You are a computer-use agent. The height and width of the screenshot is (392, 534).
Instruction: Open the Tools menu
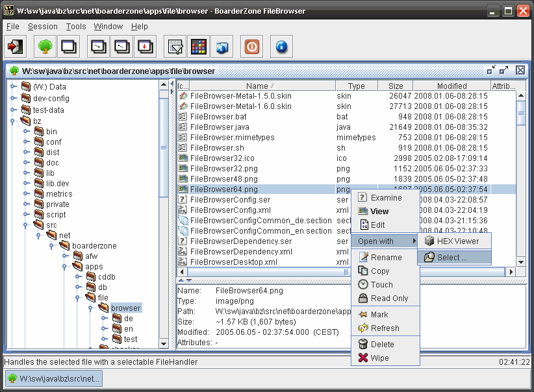[x=76, y=27]
